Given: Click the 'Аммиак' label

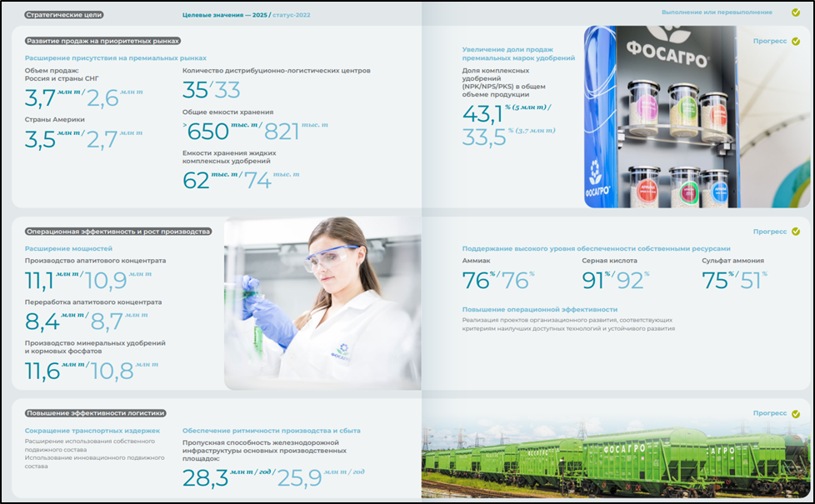Looking at the screenshot, I should tap(476, 261).
